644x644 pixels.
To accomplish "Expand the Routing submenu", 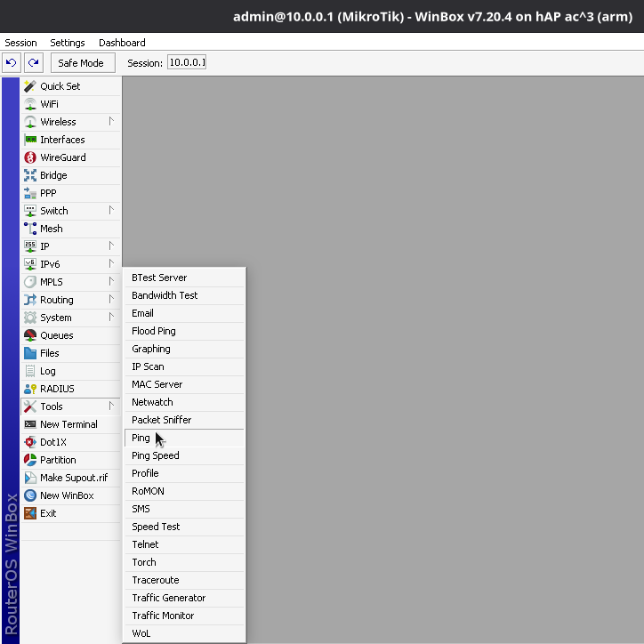I will coord(111,300).
